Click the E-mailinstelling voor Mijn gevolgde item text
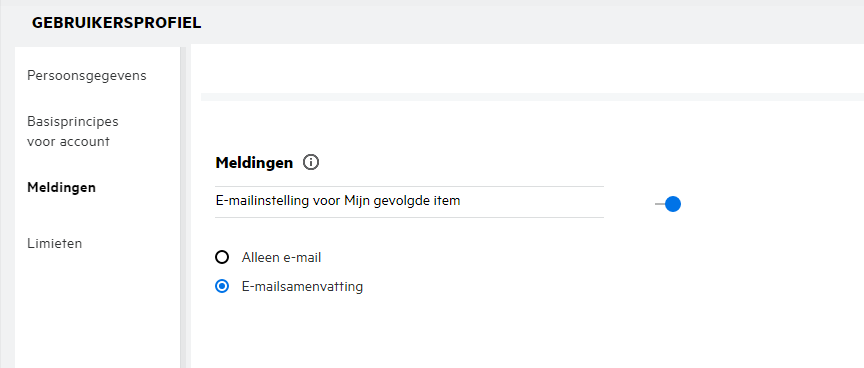The height and width of the screenshot is (368, 864). click(338, 201)
